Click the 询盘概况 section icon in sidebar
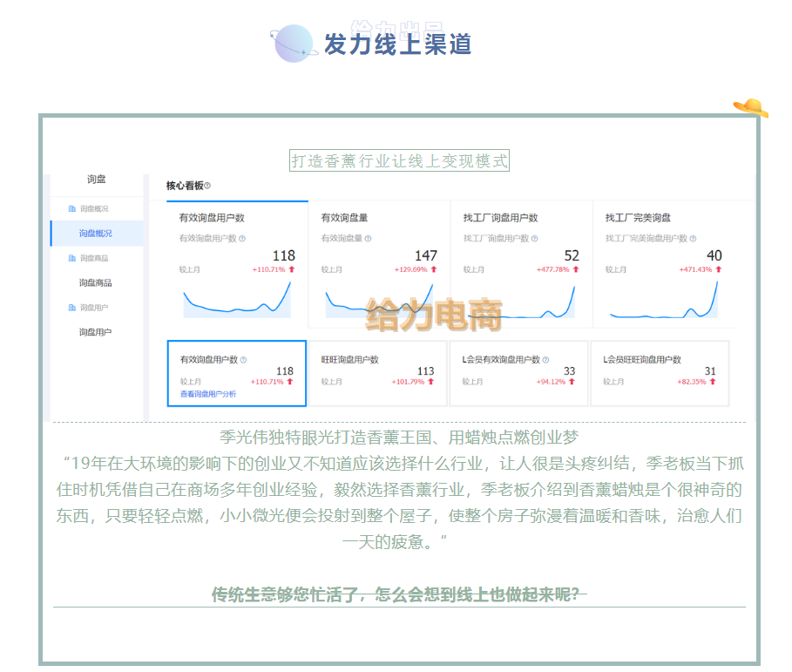Viewport: 792px width, 672px height. 72,209
